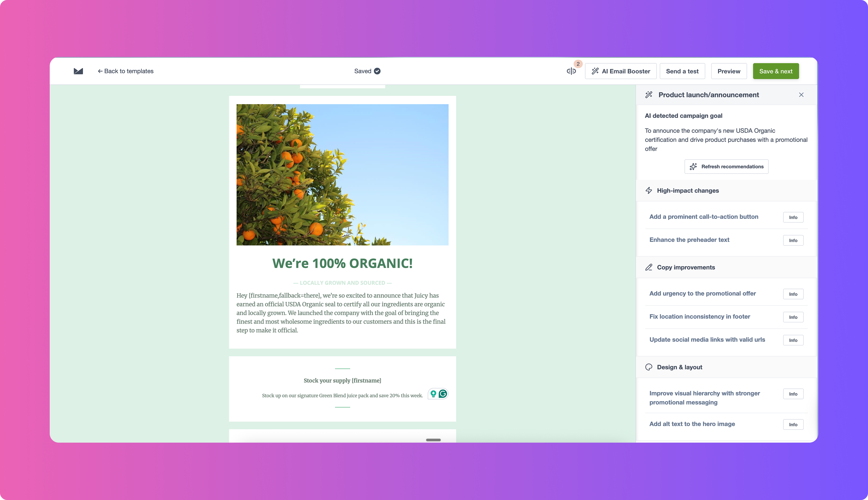Click the envelope logo icon
The image size is (868, 500).
tap(78, 71)
